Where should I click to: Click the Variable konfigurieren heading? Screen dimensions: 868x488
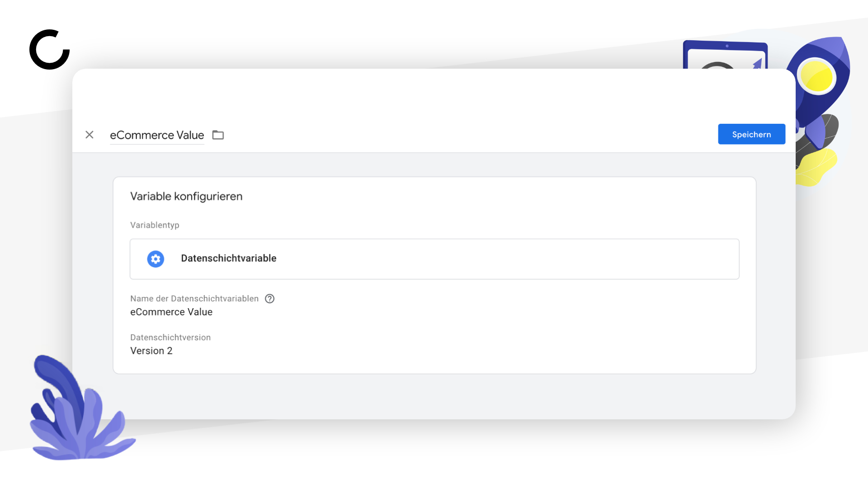coord(186,196)
